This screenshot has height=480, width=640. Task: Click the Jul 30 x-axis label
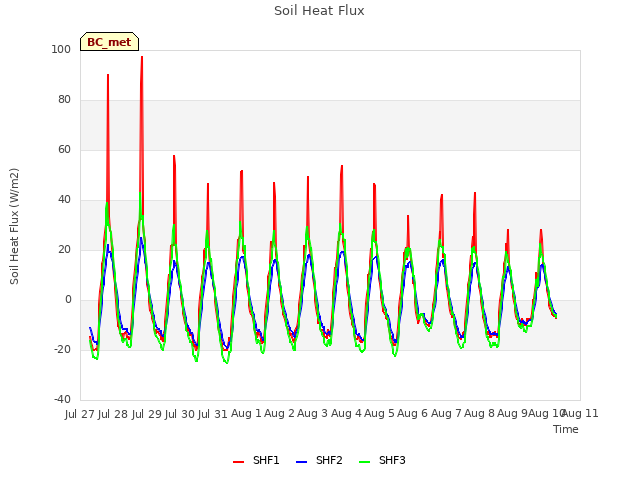pos(180,414)
